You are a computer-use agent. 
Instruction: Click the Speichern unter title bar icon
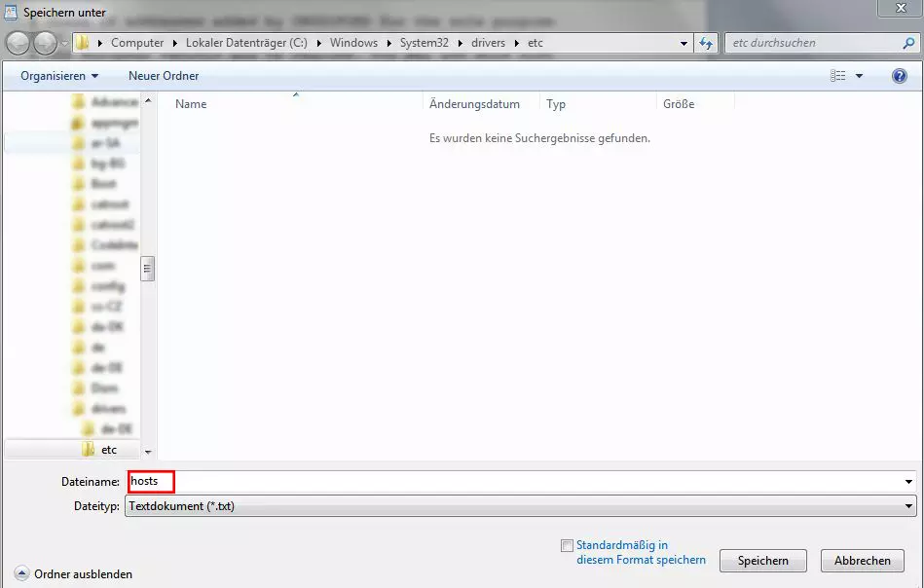(x=11, y=12)
